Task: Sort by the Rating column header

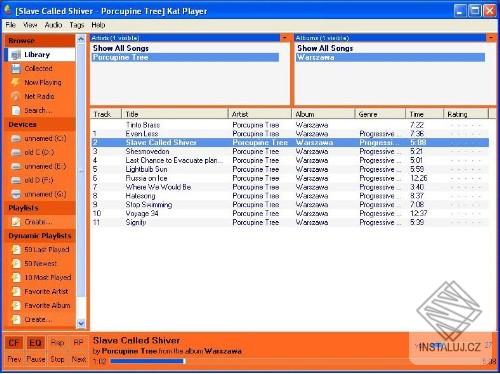Action: click(x=466, y=114)
